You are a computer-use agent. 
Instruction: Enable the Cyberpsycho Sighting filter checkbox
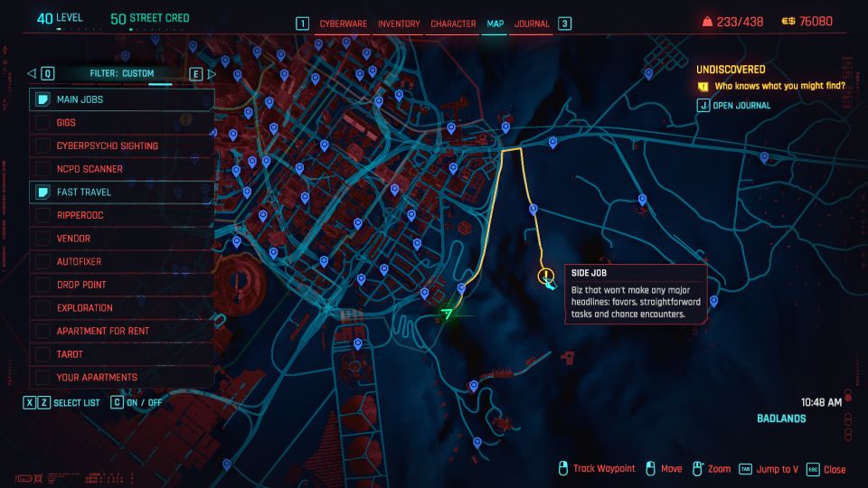tap(42, 146)
